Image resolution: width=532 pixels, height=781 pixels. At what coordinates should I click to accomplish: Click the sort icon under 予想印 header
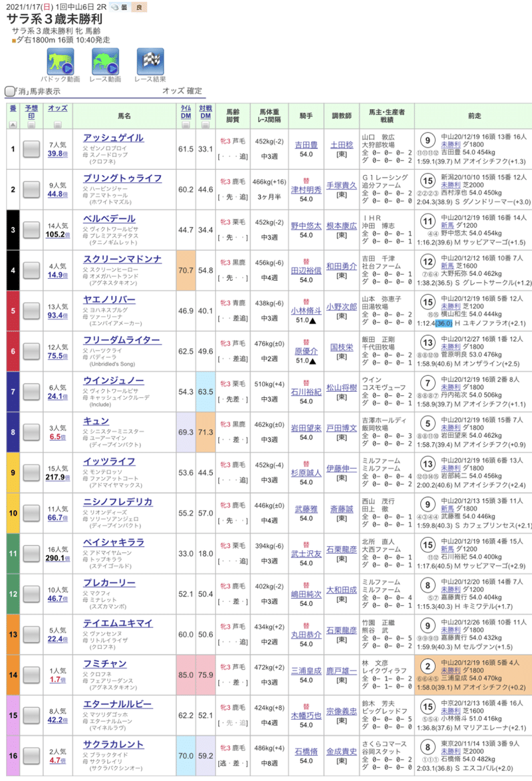click(x=31, y=124)
